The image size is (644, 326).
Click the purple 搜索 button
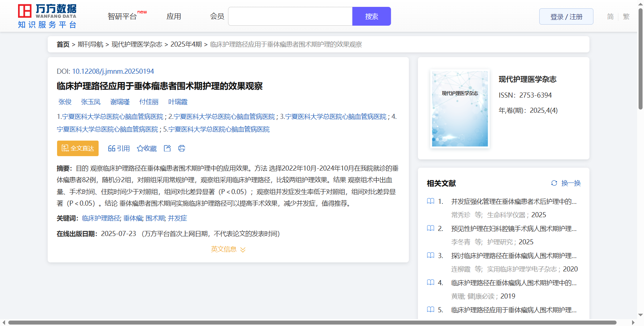point(371,16)
